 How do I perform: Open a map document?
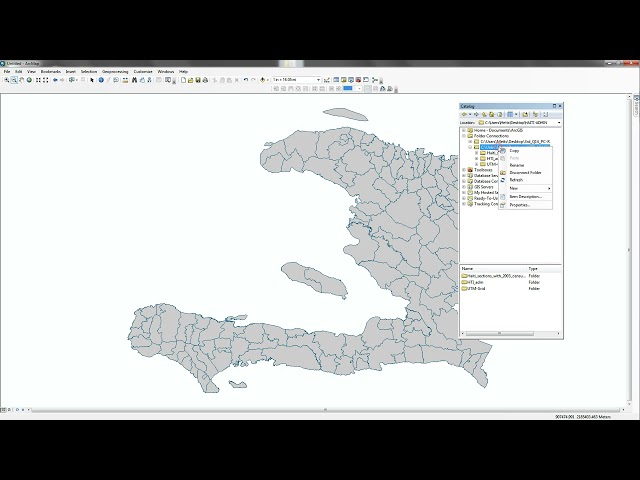191,80
